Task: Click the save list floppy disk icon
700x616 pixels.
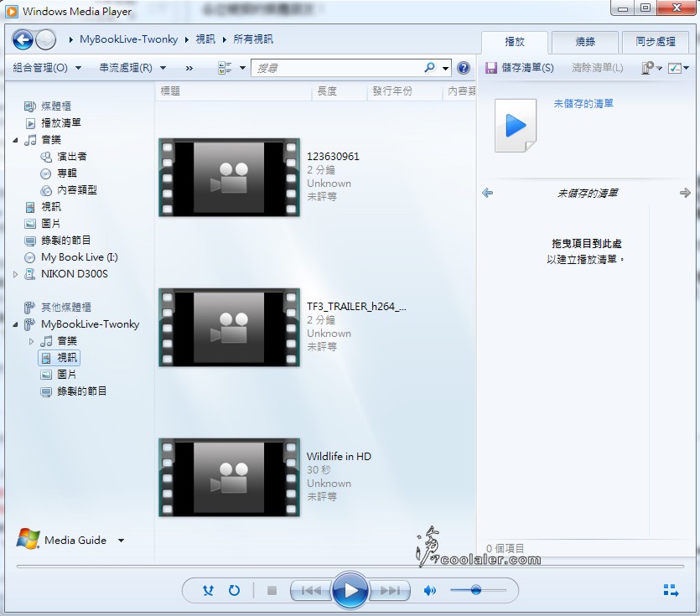Action: tap(491, 68)
